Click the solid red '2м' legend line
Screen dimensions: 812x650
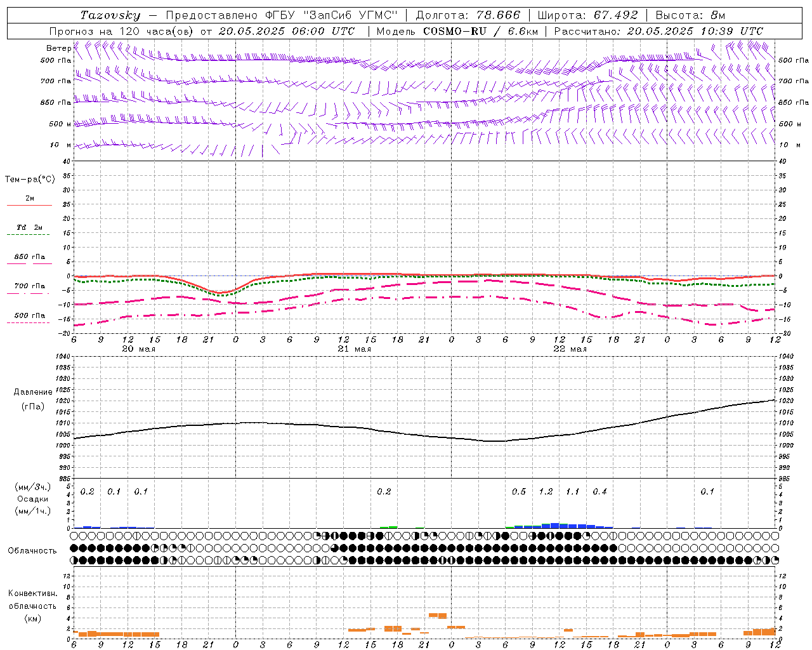29,205
